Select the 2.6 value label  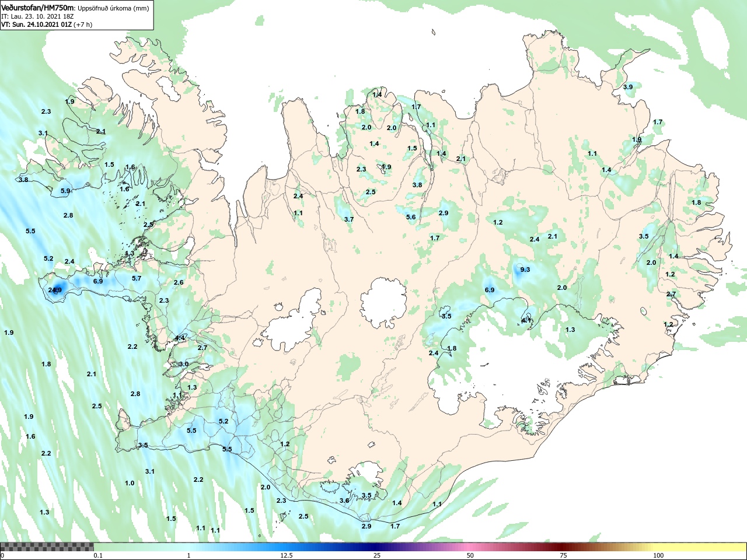click(x=179, y=282)
